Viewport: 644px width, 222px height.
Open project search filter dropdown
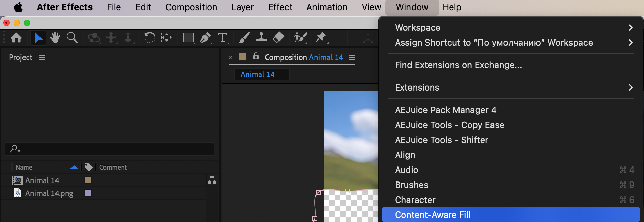[15, 149]
